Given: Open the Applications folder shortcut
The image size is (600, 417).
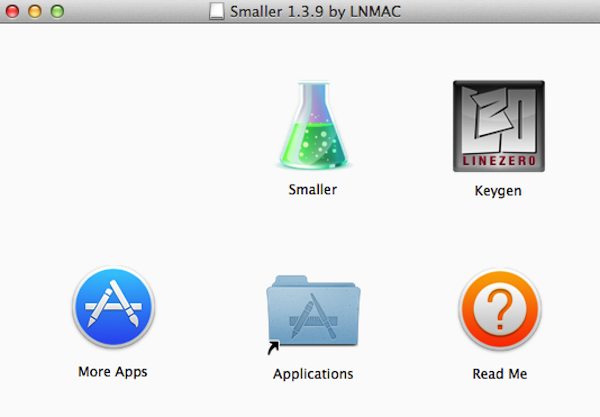Looking at the screenshot, I should [313, 313].
